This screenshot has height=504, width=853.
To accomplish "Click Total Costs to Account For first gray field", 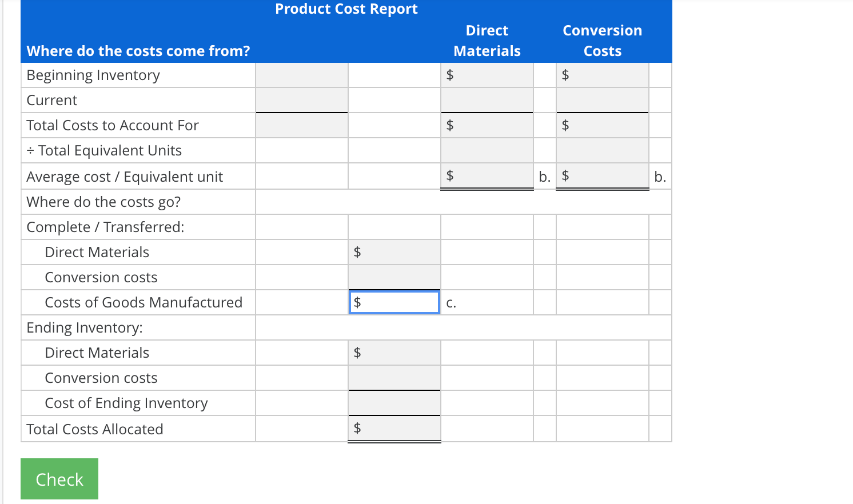I will click(302, 125).
